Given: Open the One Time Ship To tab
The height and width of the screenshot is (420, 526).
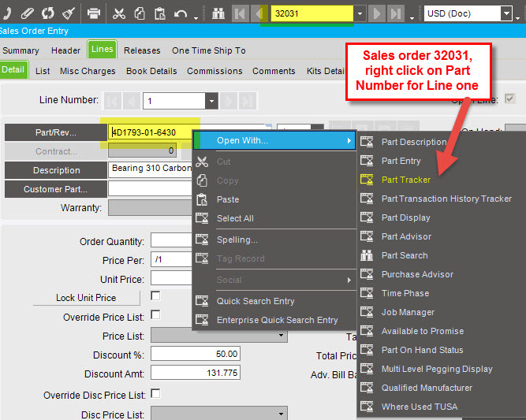Looking at the screenshot, I should [209, 50].
